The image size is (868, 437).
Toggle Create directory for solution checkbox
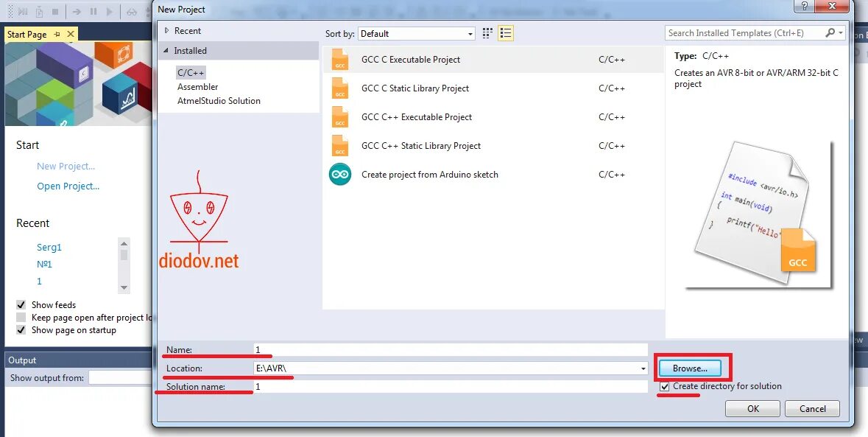(665, 387)
